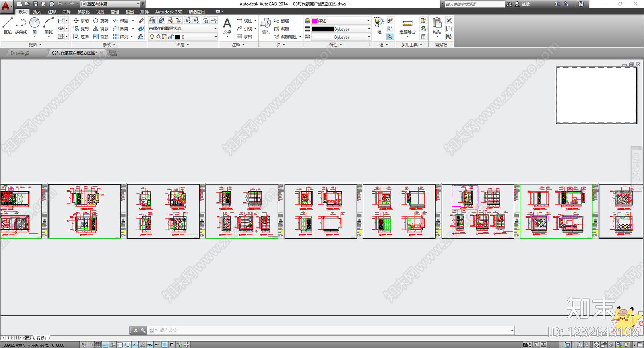Viewport: 644px width, 348px height.
Task: Open the Autodesk 360 ribbon tab
Action: (169, 12)
